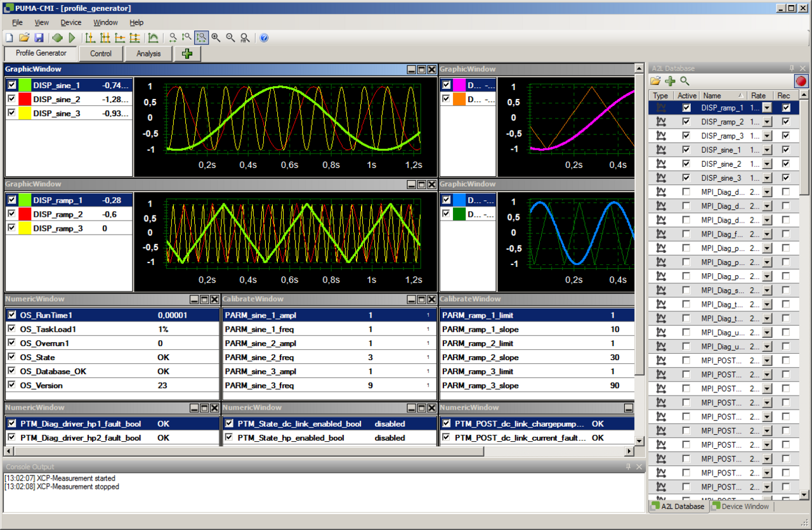Open the blue help question mark icon

click(x=264, y=38)
